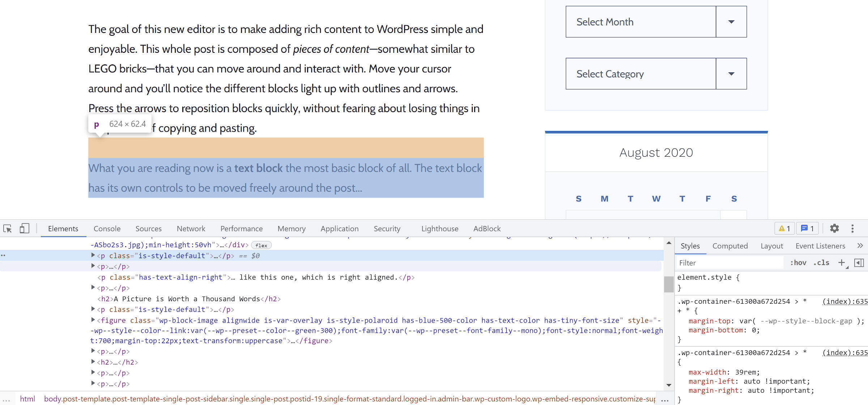This screenshot has width=868, height=405.
Task: Click the html breadcrumb item
Action: 27,399
